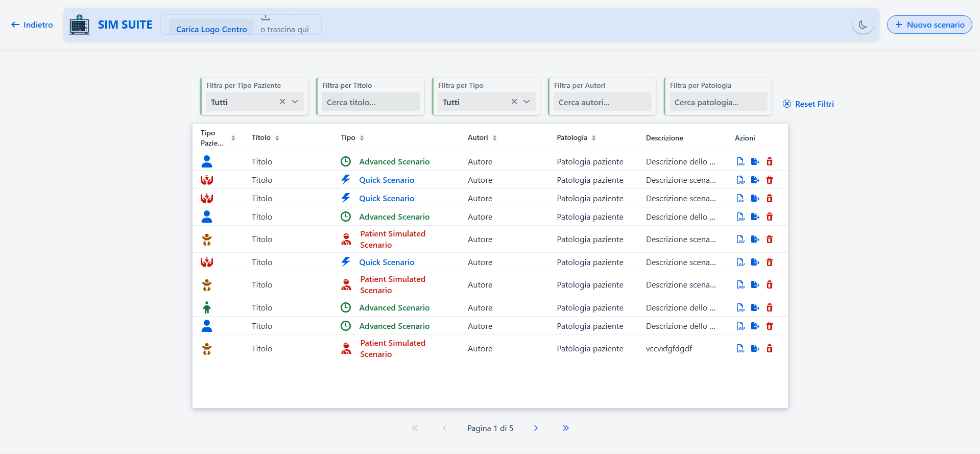Download PDF for the 'vccvxfgfdgdf' row
The height and width of the screenshot is (454, 980).
740,348
